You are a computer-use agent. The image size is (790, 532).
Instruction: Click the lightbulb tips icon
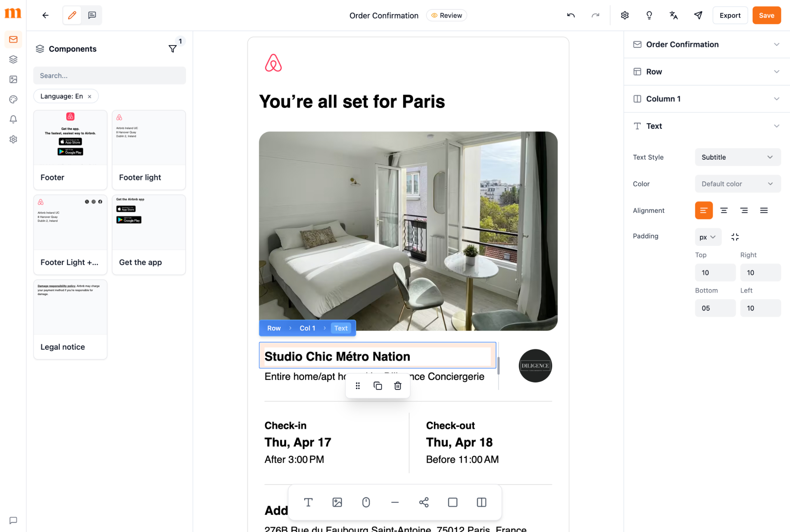pyautogui.click(x=649, y=15)
